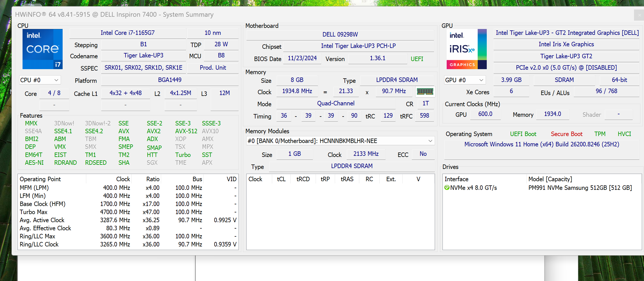Click the tRAS column header
This screenshot has width=644, height=281.
pos(347,179)
